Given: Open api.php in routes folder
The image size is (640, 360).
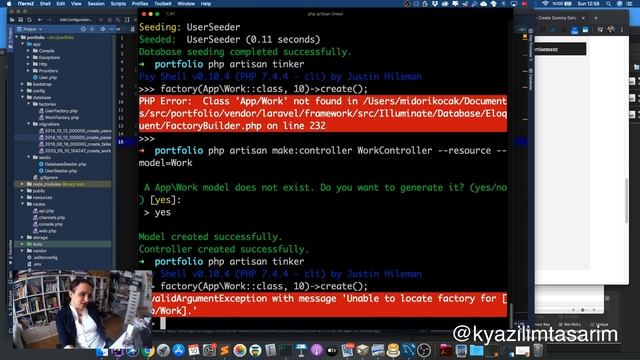Looking at the screenshot, I should (x=43, y=211).
